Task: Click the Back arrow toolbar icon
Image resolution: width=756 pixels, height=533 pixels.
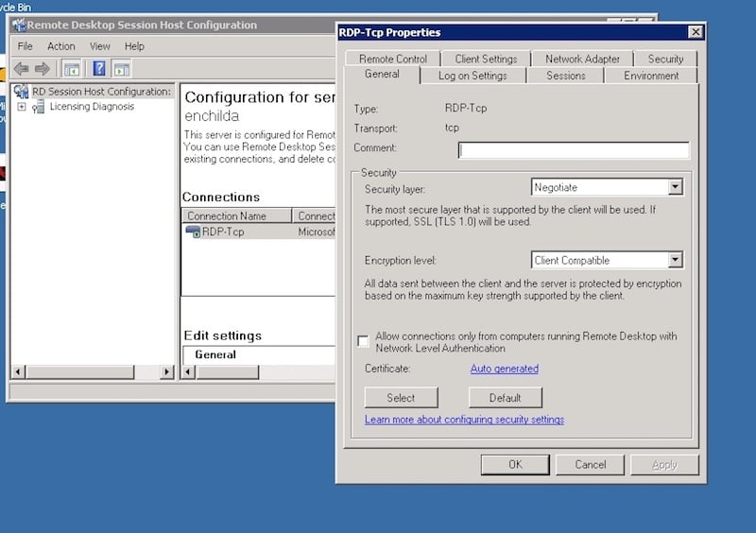Action: [21, 69]
